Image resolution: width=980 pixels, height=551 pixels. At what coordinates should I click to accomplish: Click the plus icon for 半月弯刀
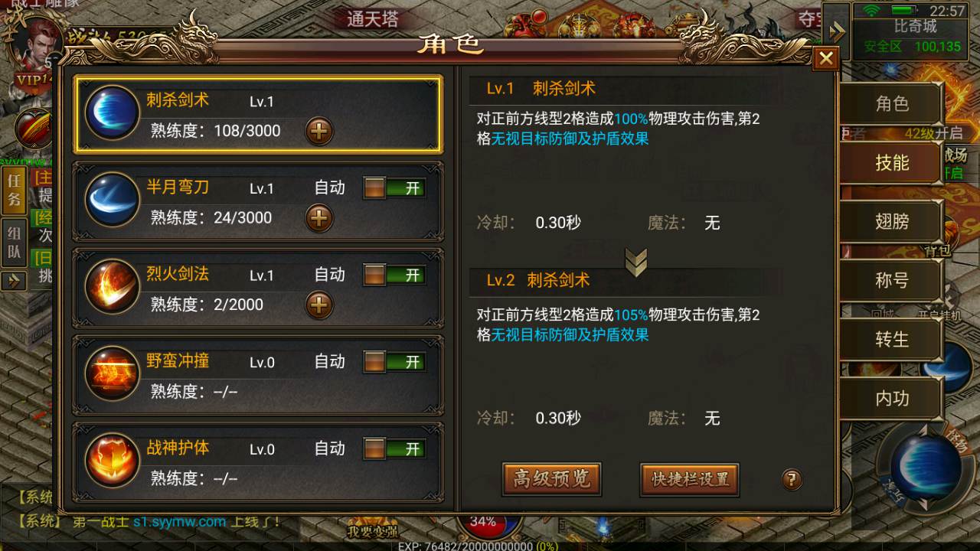(319, 218)
